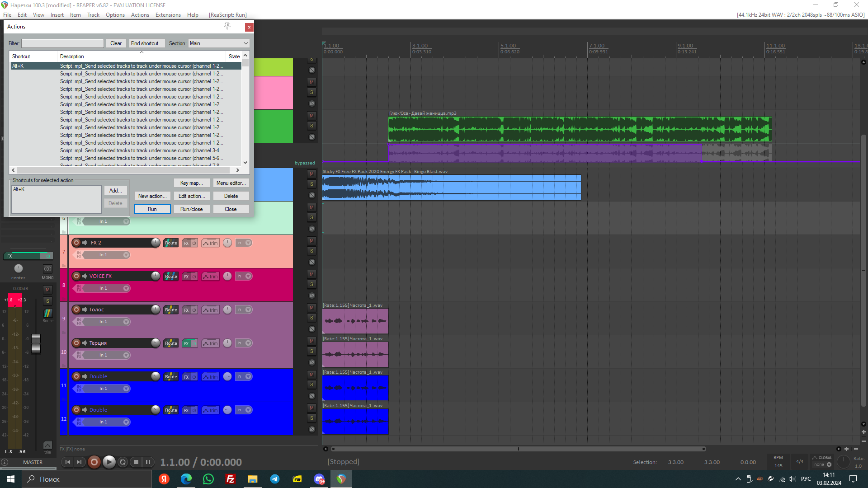
Task: Toggle MONO button on master track
Action: click(x=47, y=270)
